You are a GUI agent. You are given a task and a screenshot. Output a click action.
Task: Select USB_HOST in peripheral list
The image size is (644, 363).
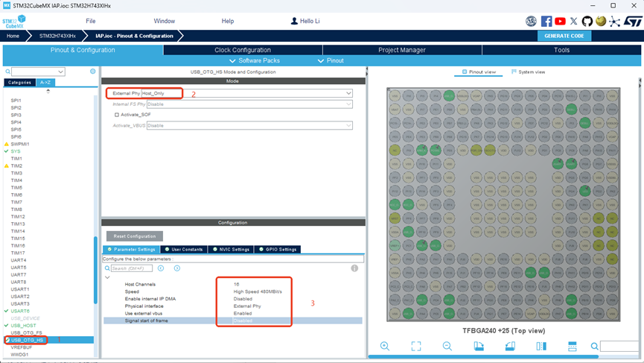coord(23,325)
